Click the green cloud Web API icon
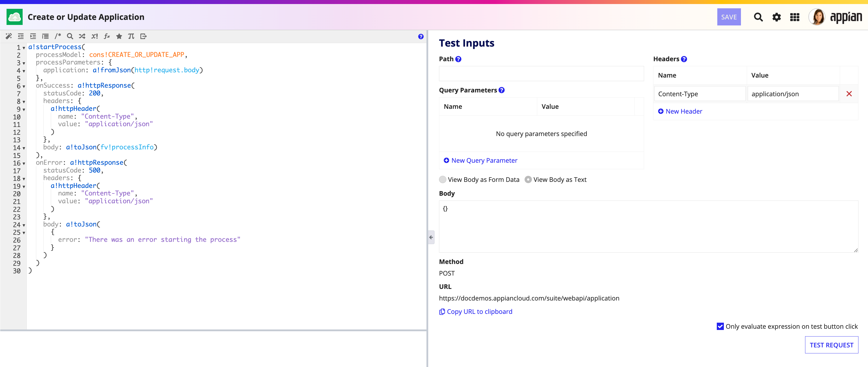 click(x=15, y=17)
